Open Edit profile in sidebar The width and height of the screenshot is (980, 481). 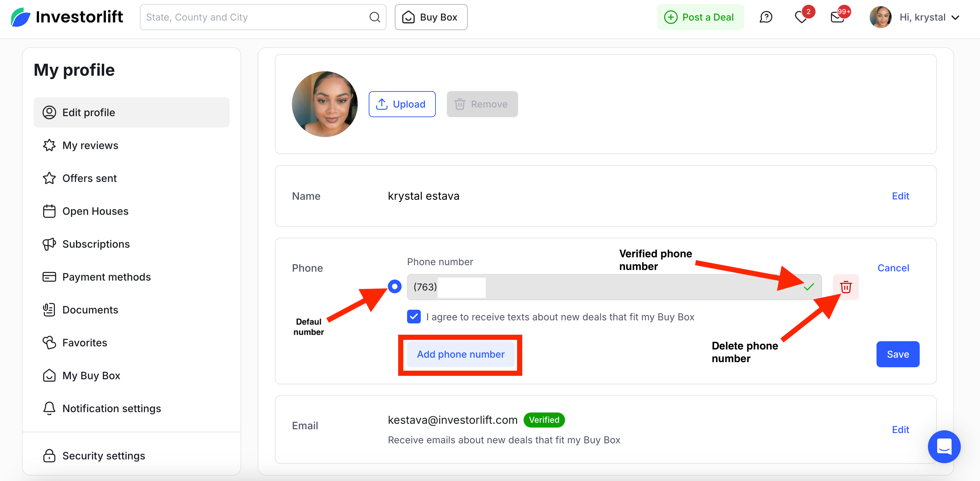[131, 113]
